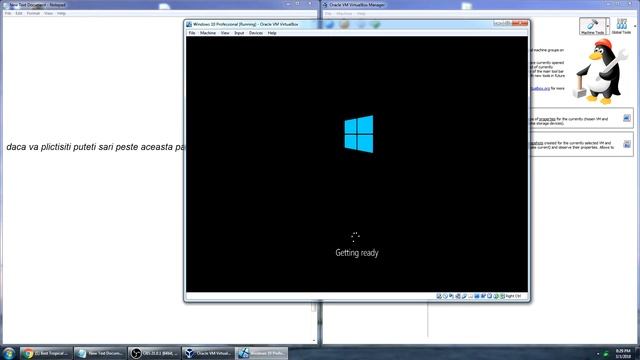Click the Details tool icon beside properties text
This screenshot has height=360, width=640.
coord(627,118)
